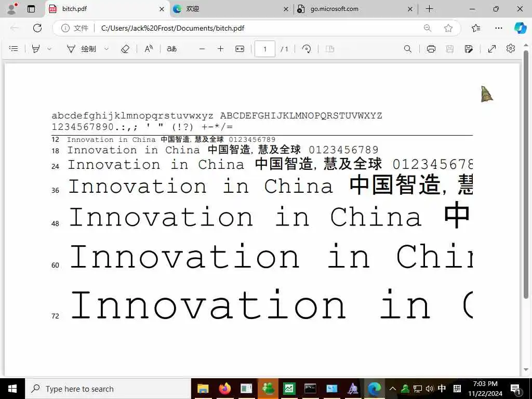Open the Windows Start menu
This screenshot has height=399, width=532.
[x=12, y=389]
